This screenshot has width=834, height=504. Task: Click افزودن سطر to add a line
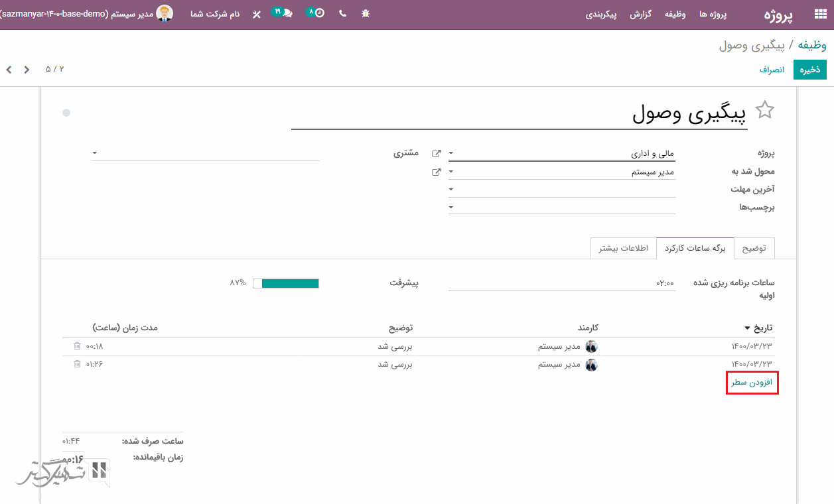[752, 383]
